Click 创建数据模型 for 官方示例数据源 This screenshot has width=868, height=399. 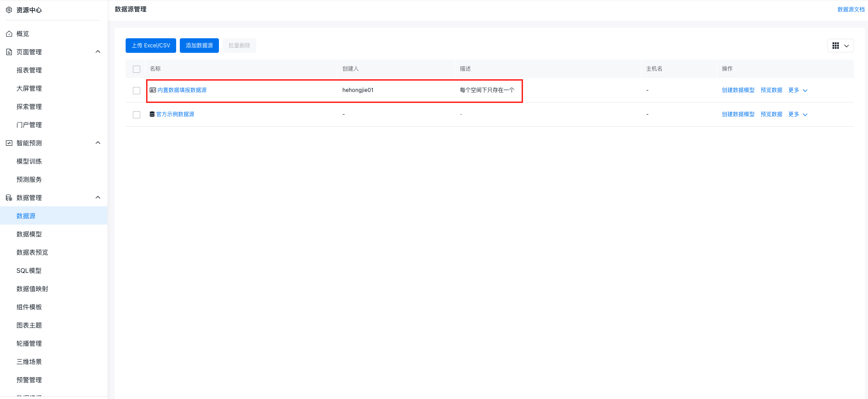click(738, 114)
